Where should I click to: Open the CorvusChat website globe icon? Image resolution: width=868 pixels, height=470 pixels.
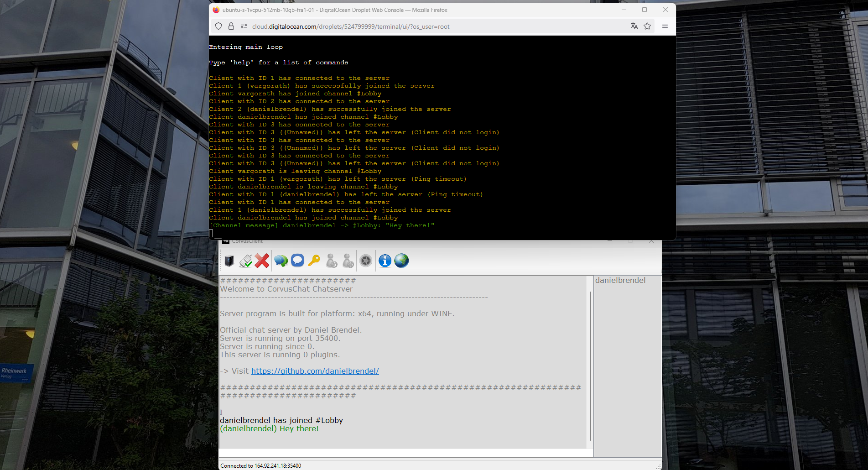click(x=401, y=261)
